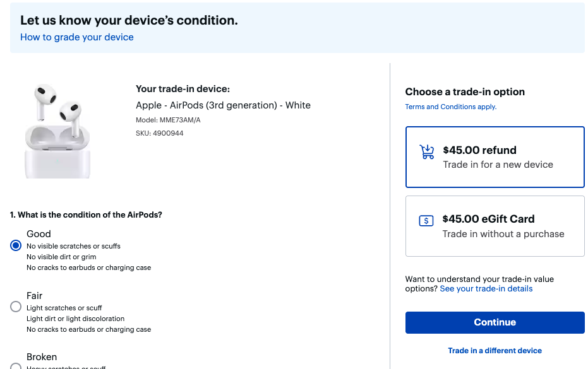
Task: Click the dollar sign eGift Card icon
Action: (x=426, y=221)
